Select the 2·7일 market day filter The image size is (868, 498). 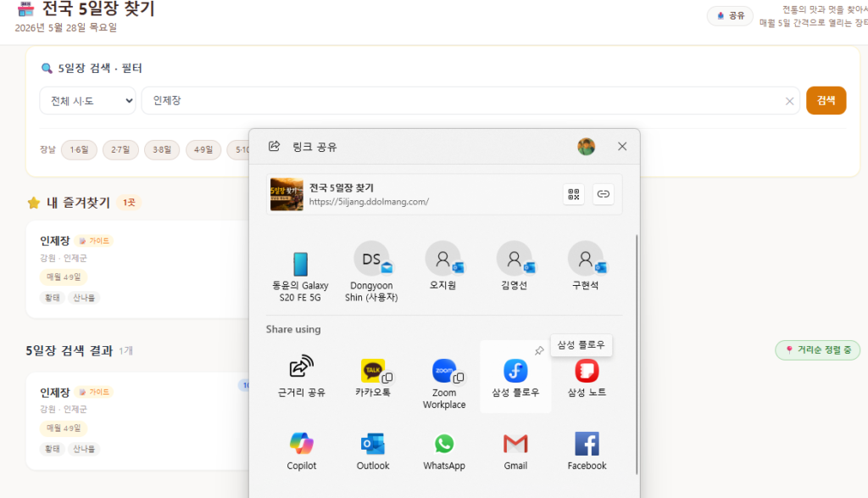[x=120, y=149]
